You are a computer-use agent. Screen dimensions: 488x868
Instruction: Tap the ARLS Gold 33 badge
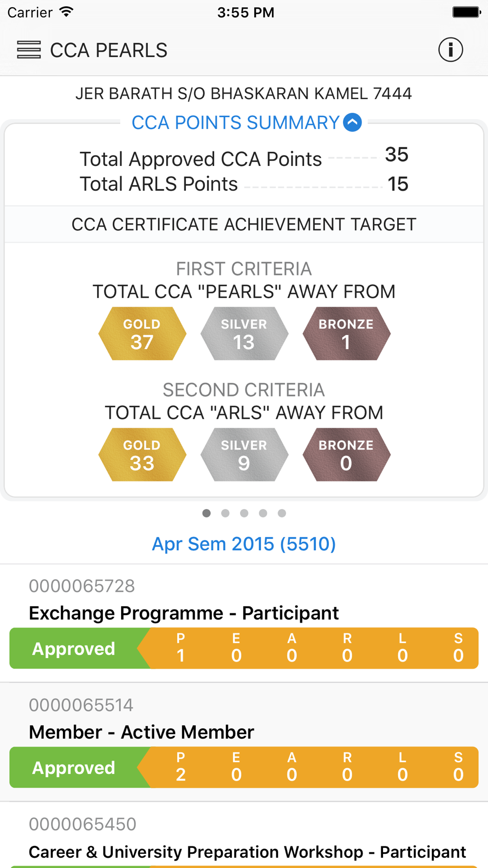pos(142,455)
